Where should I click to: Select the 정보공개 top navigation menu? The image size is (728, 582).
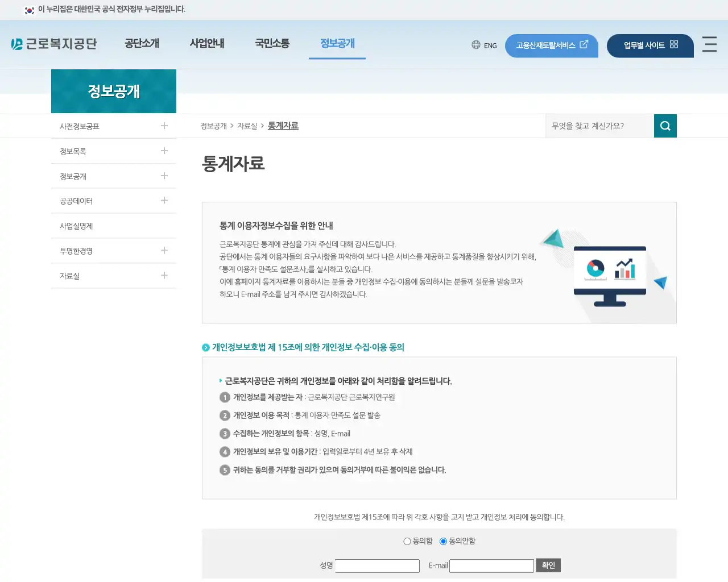pos(337,43)
